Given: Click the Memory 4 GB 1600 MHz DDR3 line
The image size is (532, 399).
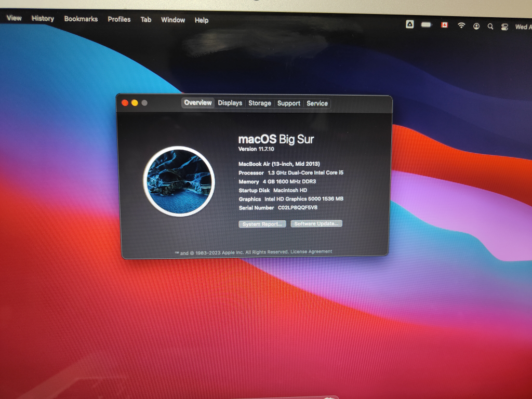Looking at the screenshot, I should [x=277, y=181].
